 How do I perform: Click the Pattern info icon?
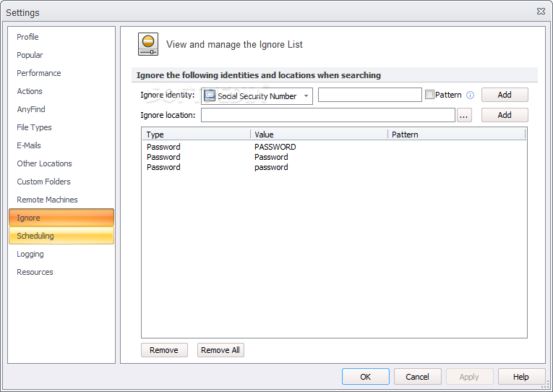pos(470,95)
